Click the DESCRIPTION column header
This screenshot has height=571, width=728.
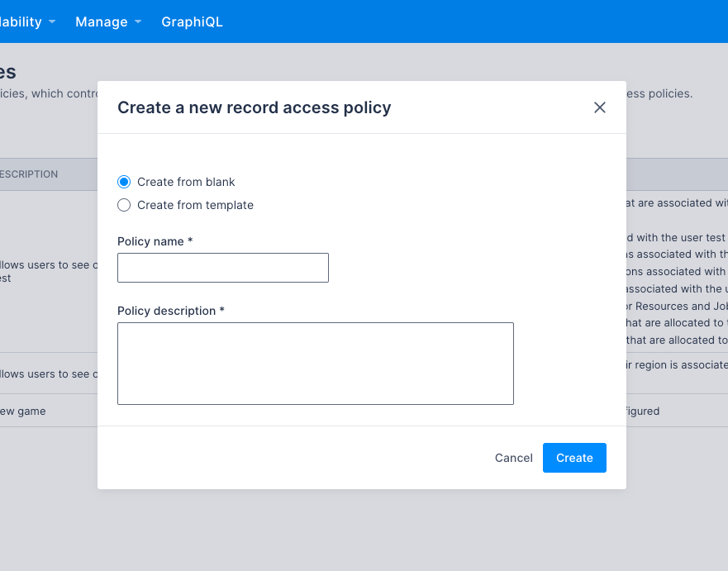pyautogui.click(x=31, y=174)
